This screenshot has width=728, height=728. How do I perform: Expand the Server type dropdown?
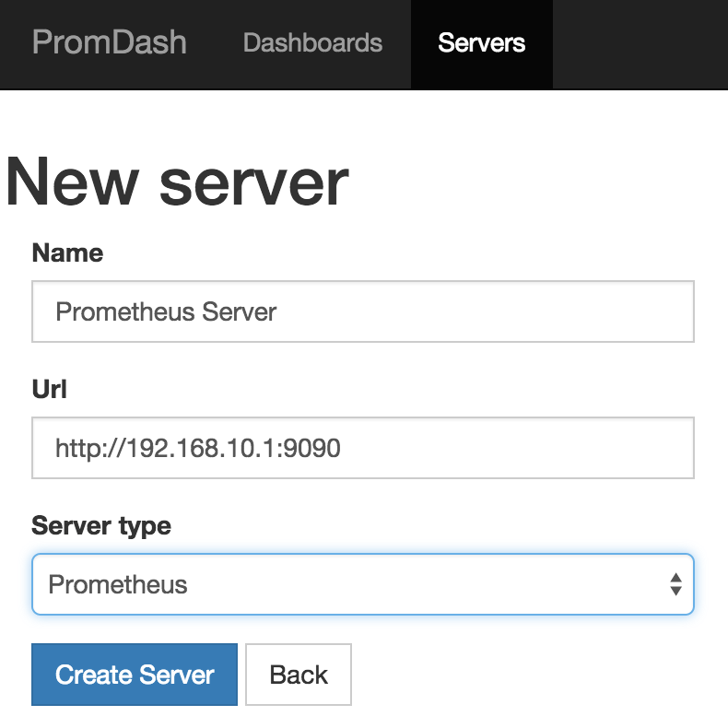pos(363,584)
